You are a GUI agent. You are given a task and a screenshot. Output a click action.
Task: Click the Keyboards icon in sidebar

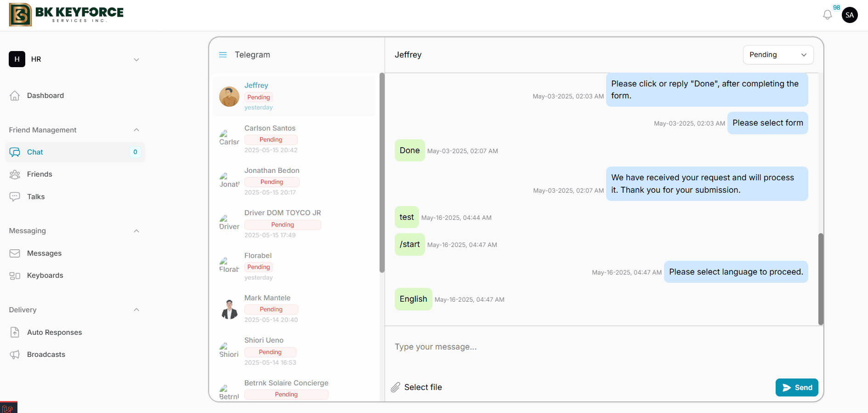15,275
